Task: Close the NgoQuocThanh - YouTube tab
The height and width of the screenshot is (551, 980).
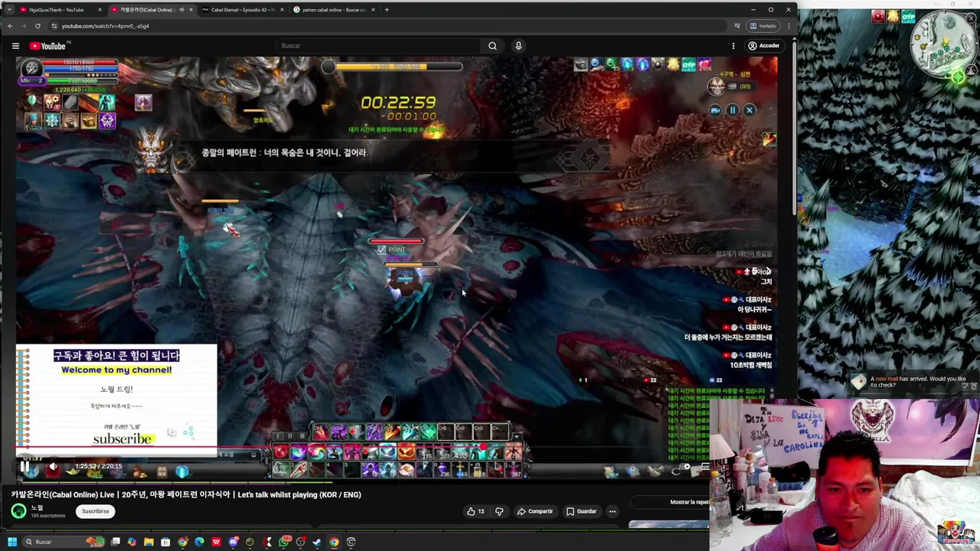Action: click(100, 10)
